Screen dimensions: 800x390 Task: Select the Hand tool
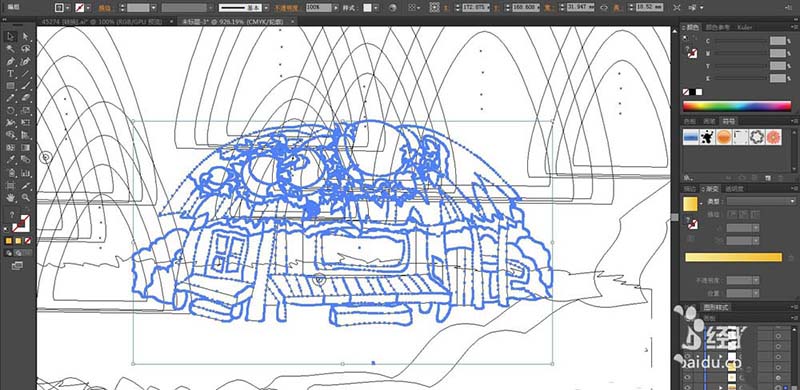10,198
